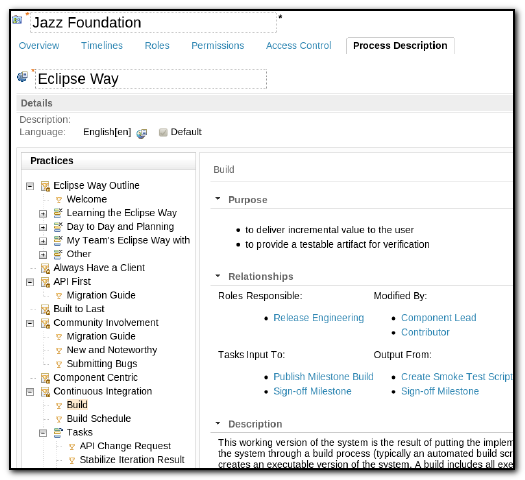
Task: Collapse the Continuous Integration node
Action: (x=30, y=392)
